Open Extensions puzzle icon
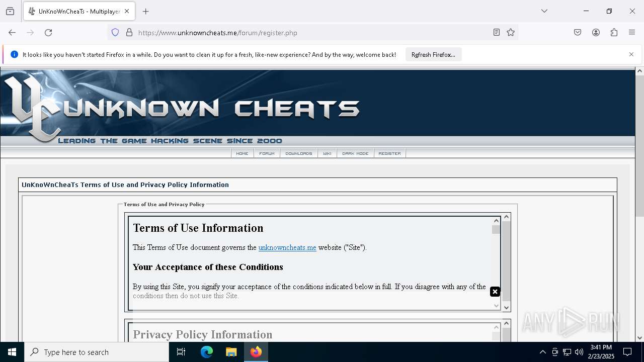 [614, 33]
